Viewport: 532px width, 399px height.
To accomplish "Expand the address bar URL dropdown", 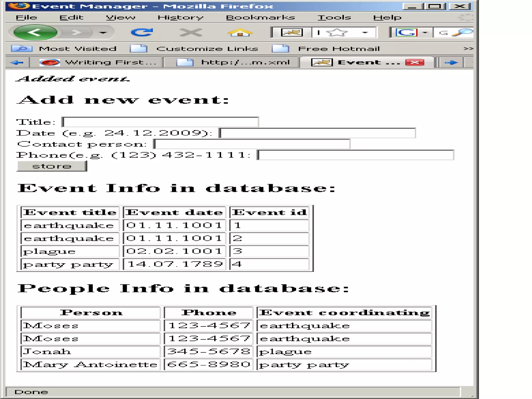I will click(365, 33).
